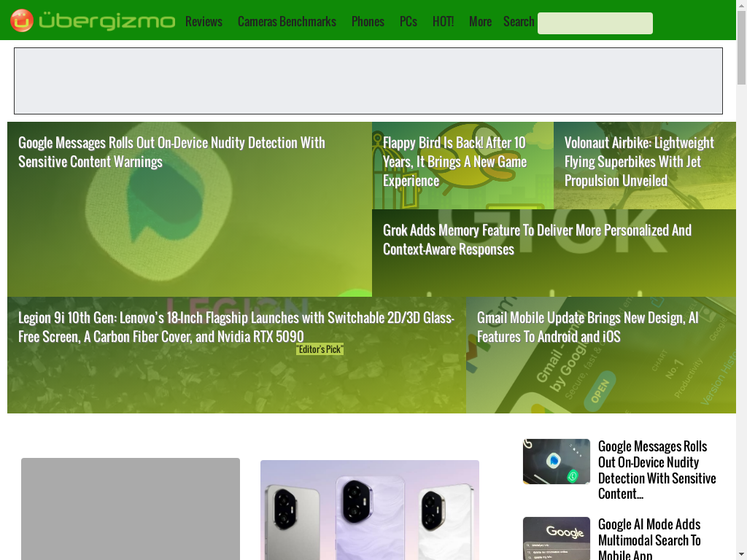Viewport: 747px width, 560px height.
Task: Open the Reviews menu
Action: click(x=204, y=21)
